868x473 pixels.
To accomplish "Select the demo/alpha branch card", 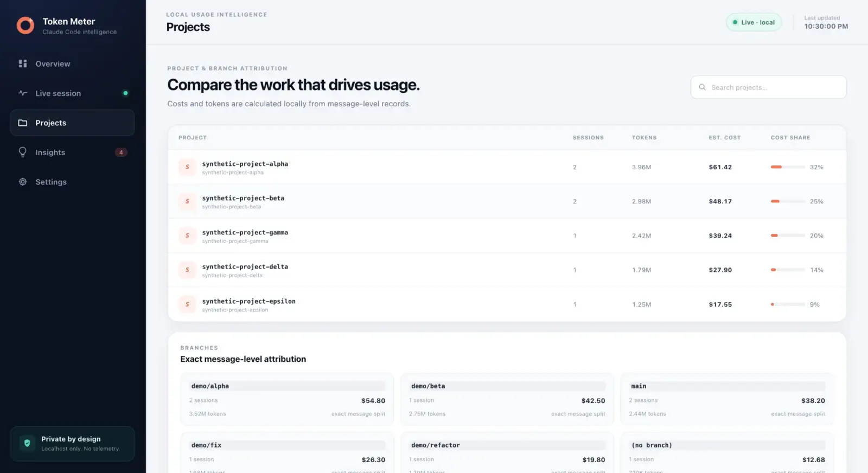I will 287,399.
